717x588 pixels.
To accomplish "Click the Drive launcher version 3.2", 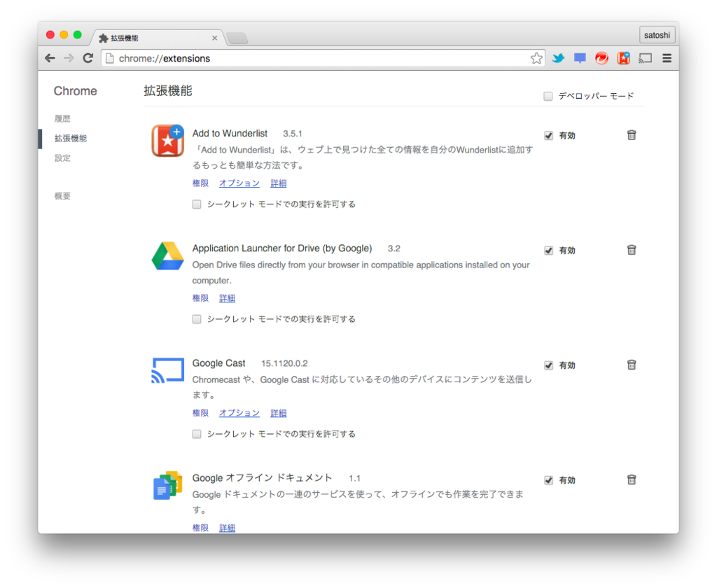I will pyautogui.click(x=394, y=248).
